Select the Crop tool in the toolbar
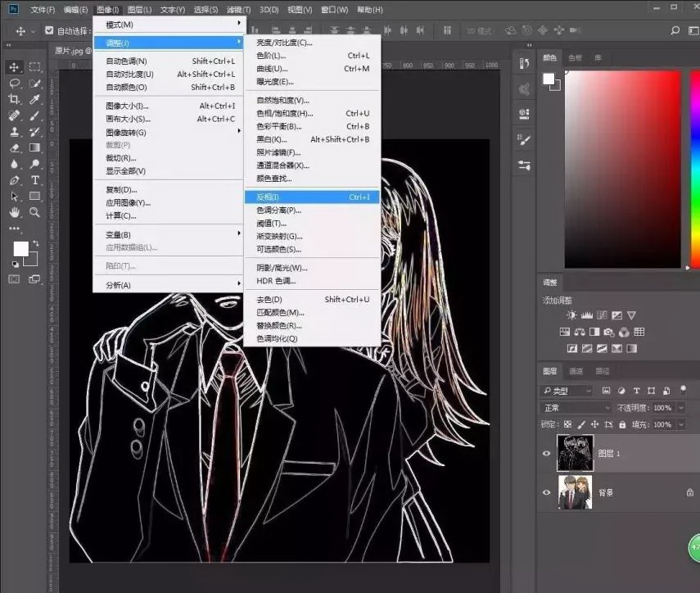This screenshot has height=593, width=700. [x=14, y=99]
